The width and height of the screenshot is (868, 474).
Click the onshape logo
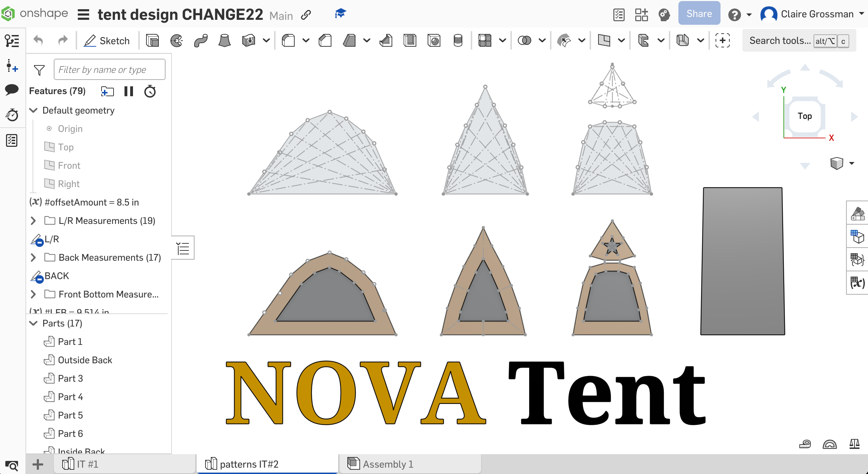pos(35,13)
